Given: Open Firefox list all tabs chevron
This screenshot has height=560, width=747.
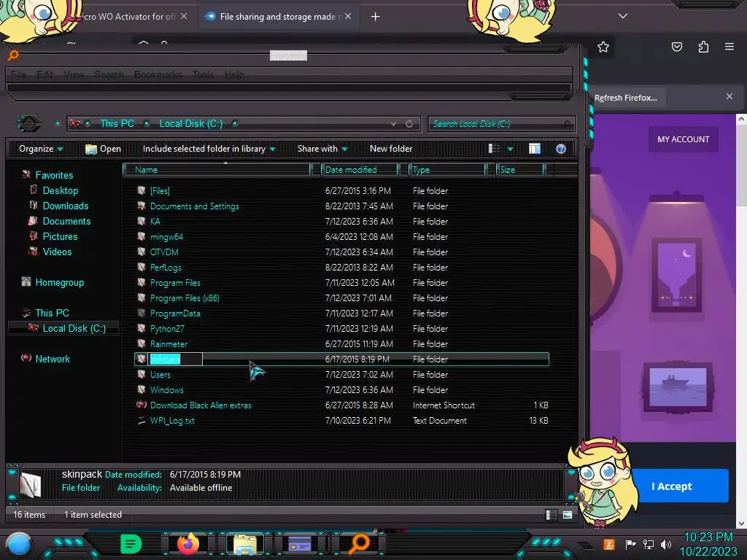Looking at the screenshot, I should click(623, 16).
